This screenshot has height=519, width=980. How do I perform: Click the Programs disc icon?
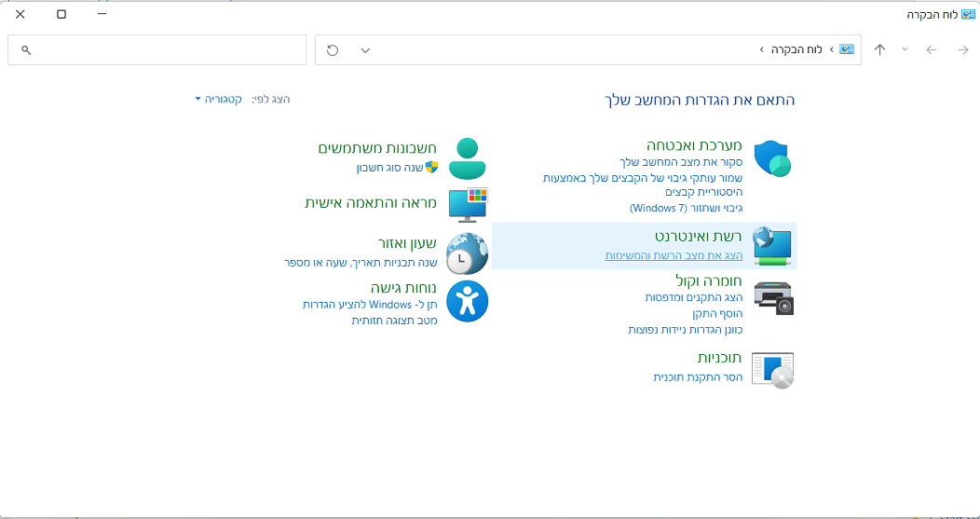(772, 370)
